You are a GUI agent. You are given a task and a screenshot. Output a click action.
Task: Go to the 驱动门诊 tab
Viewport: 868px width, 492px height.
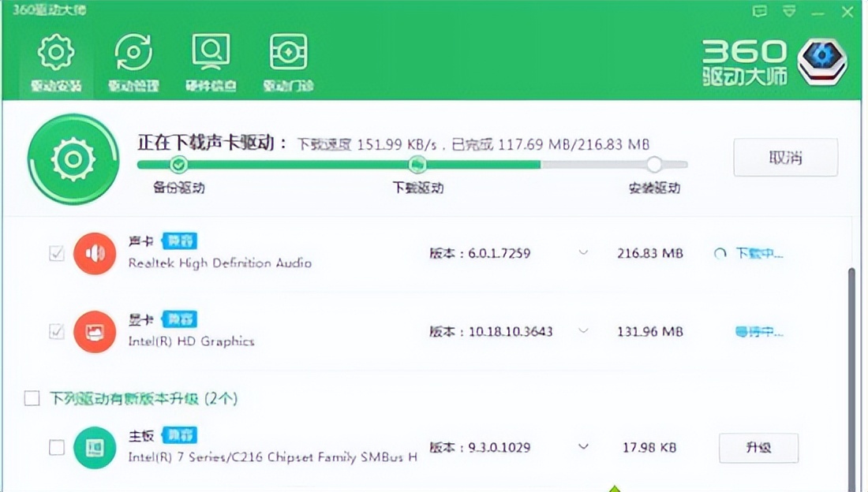[288, 63]
